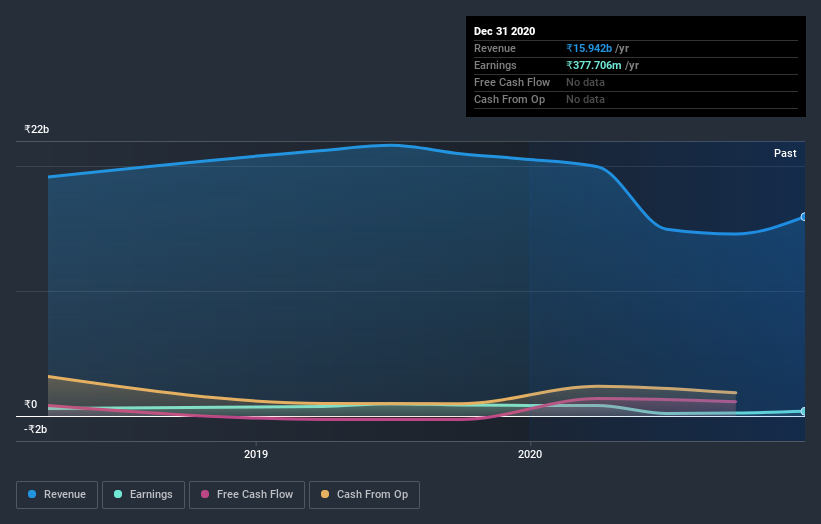Toggle the Free Cash Flow legend button

click(247, 495)
